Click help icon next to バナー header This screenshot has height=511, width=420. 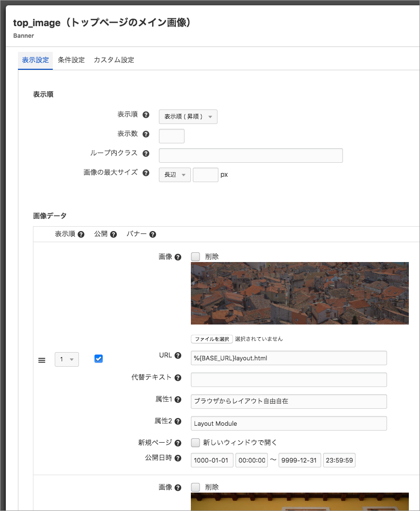coord(153,234)
